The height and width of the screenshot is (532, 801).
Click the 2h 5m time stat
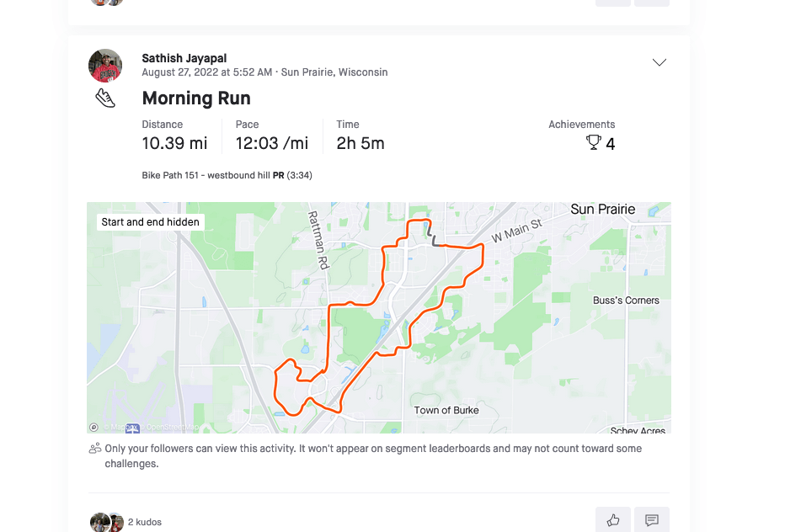360,143
